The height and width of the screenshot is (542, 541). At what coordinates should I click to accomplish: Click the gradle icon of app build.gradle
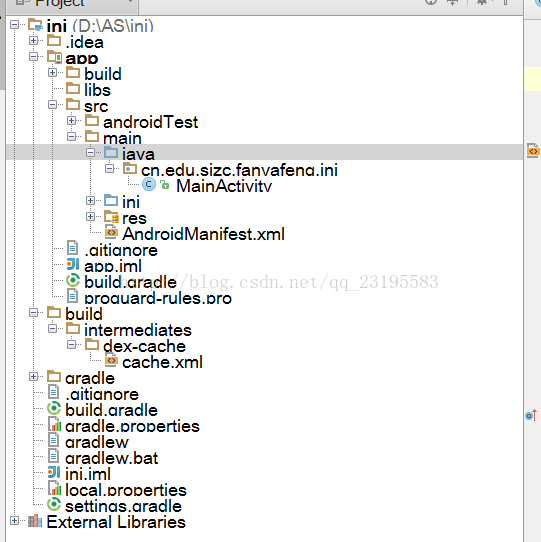[x=73, y=280]
